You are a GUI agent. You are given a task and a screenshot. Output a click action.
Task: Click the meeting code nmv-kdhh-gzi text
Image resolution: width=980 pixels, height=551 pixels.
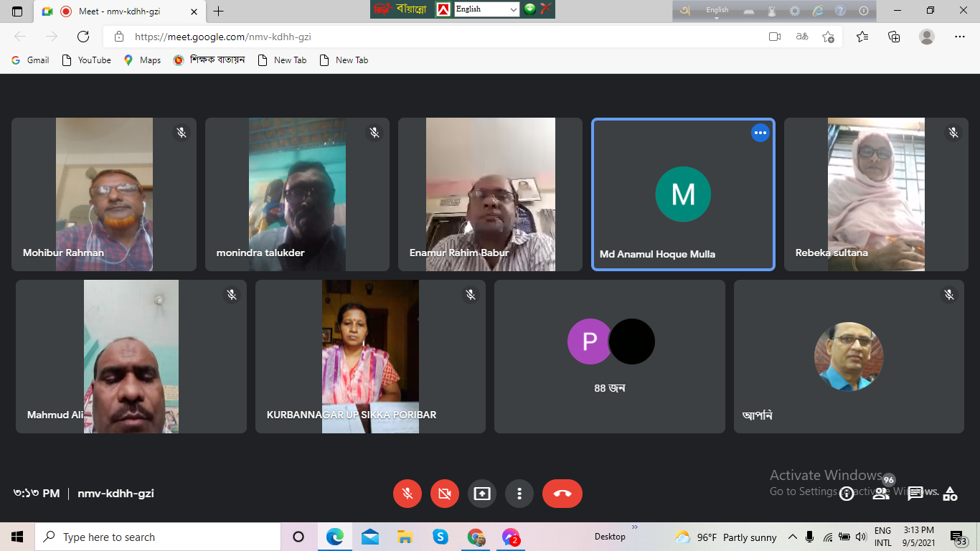coord(116,494)
